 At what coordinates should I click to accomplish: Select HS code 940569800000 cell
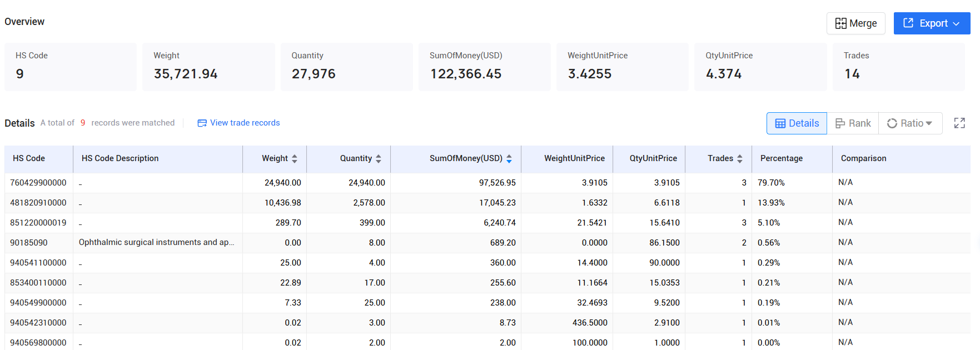[x=38, y=343]
